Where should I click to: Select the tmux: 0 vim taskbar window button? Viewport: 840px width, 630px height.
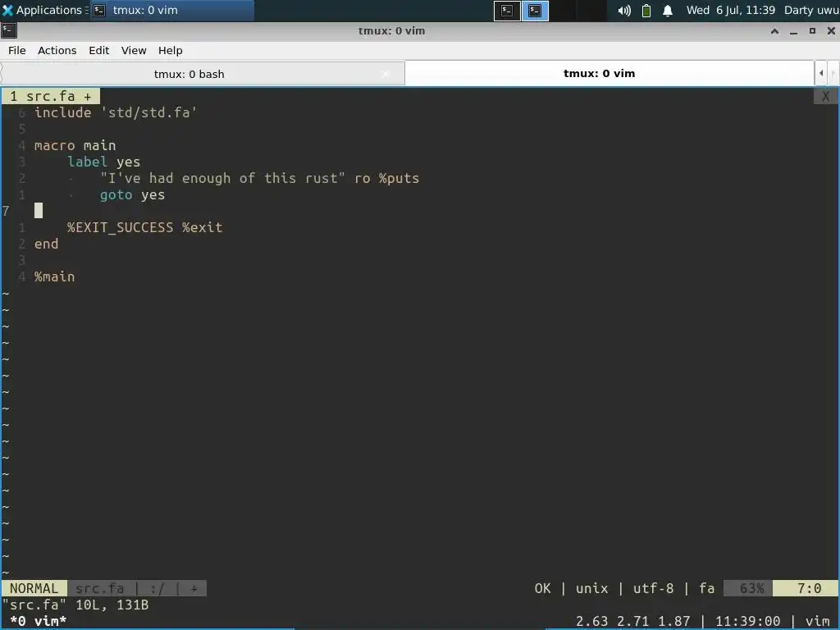point(171,10)
